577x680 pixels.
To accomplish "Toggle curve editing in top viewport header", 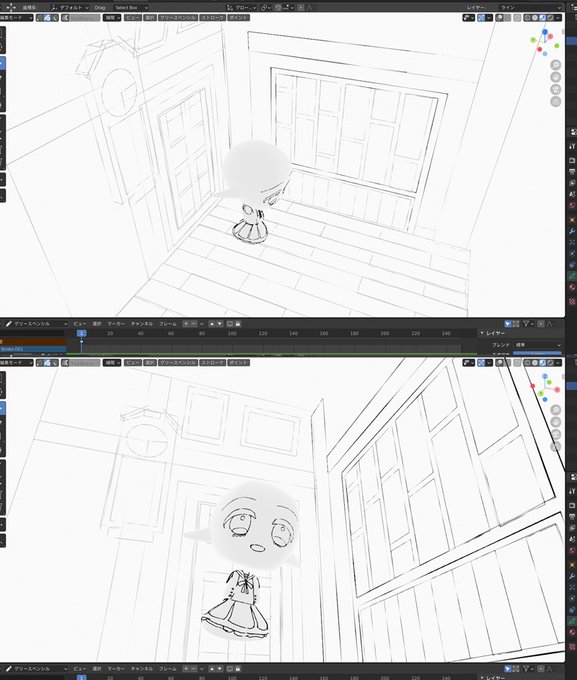I will (x=65, y=17).
